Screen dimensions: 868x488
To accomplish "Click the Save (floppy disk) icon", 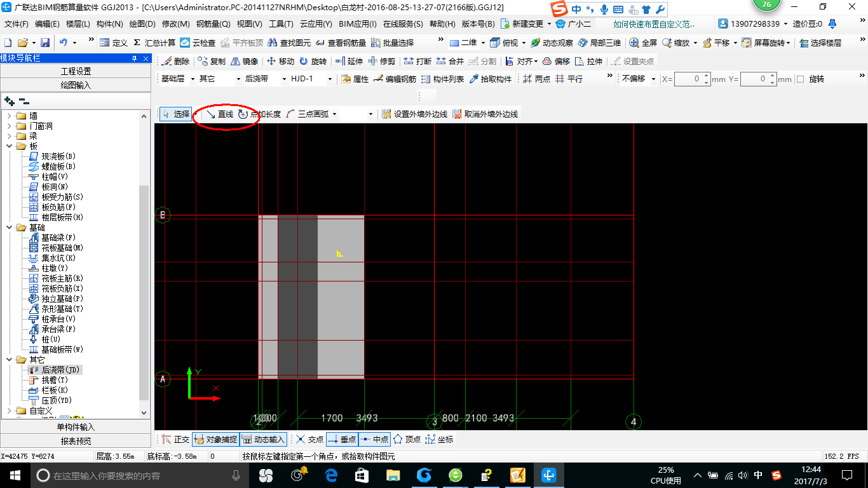I will coord(45,43).
